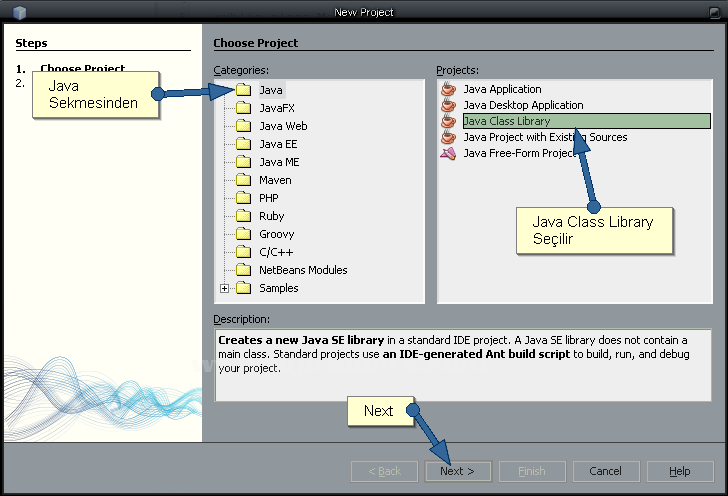Image resolution: width=728 pixels, height=496 pixels.
Task: Click the Samples folder icon
Action: (243, 288)
